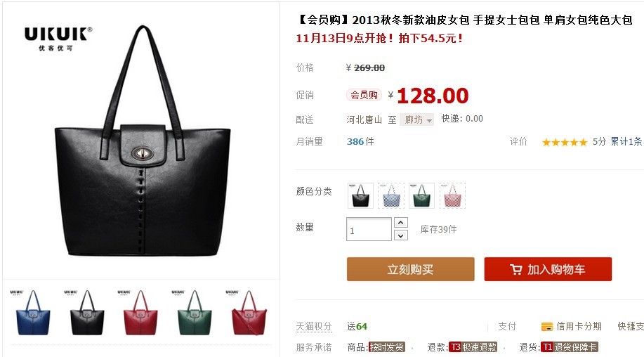View the blue bag thumbnail below main image
644x357 pixels.
(33, 312)
